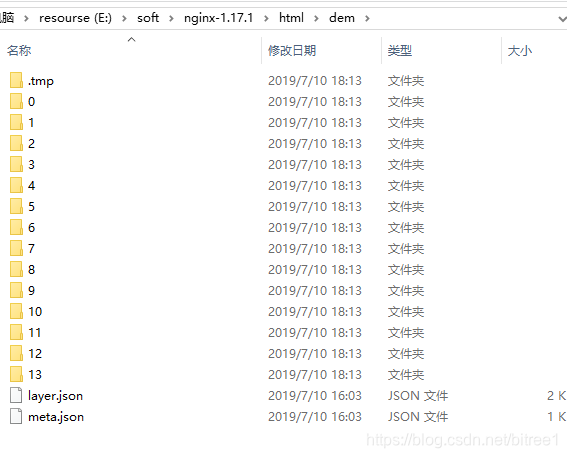Go to html breadcrumb segment

(x=291, y=18)
